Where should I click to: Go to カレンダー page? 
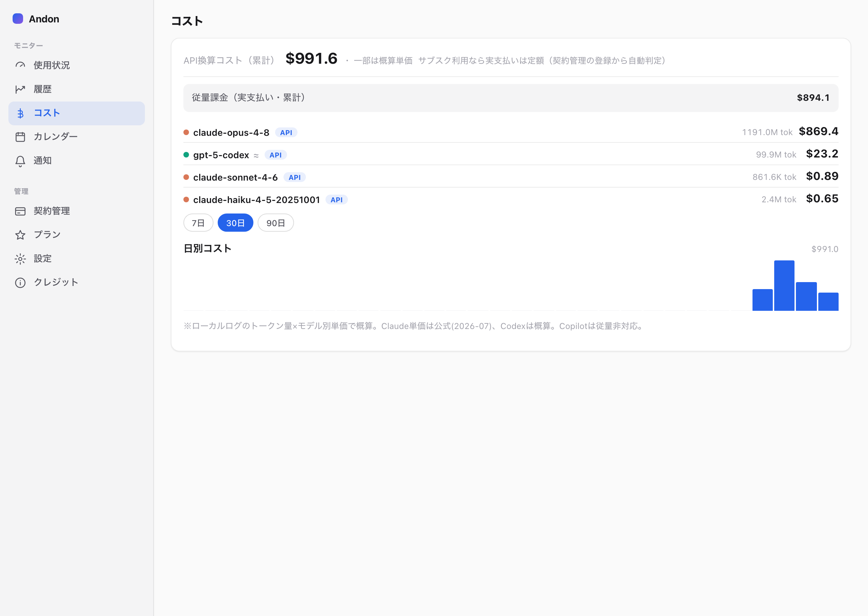coord(77,136)
